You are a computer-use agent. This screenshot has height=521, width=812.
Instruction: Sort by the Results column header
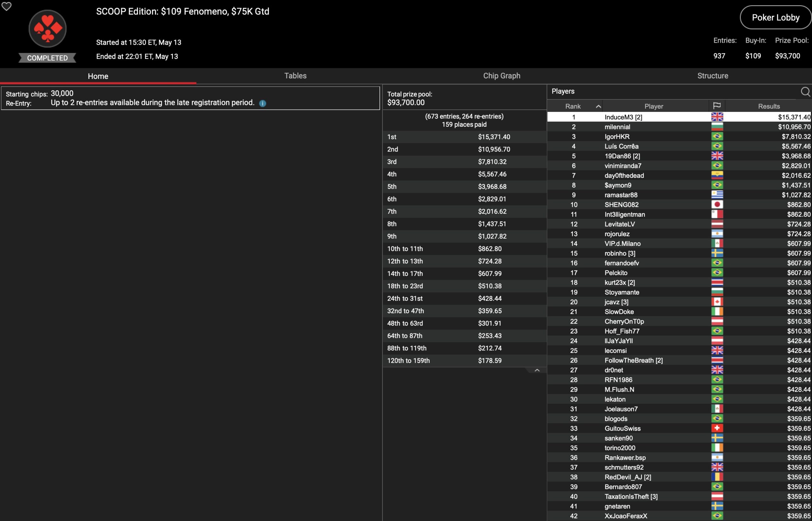coord(769,106)
